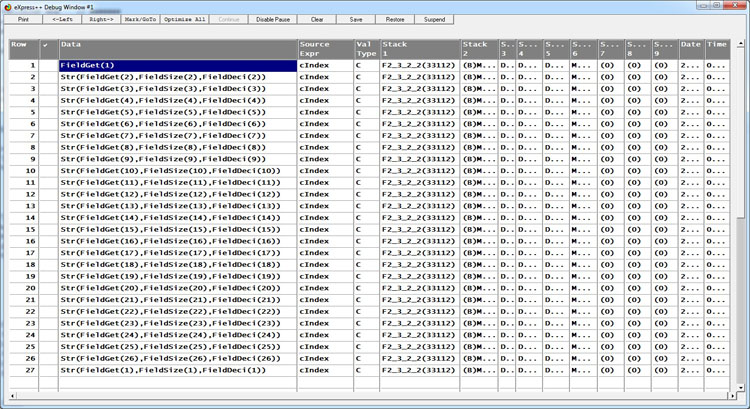Click the Suspend button
This screenshot has width=750, height=409.
pyautogui.click(x=434, y=19)
